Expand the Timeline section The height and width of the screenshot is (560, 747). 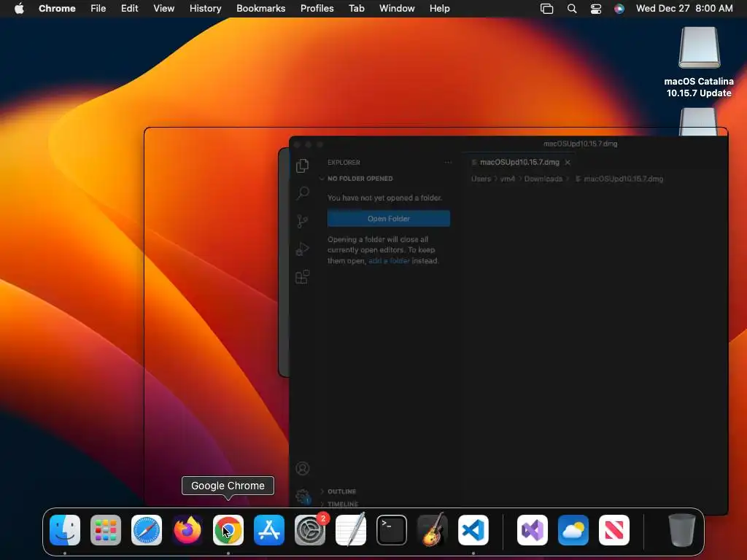[x=343, y=504]
